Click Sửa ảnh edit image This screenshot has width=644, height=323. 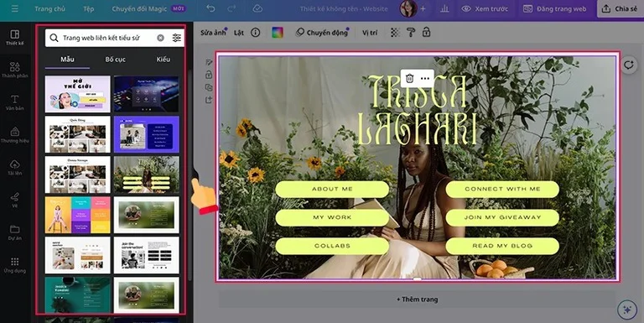[x=213, y=33]
